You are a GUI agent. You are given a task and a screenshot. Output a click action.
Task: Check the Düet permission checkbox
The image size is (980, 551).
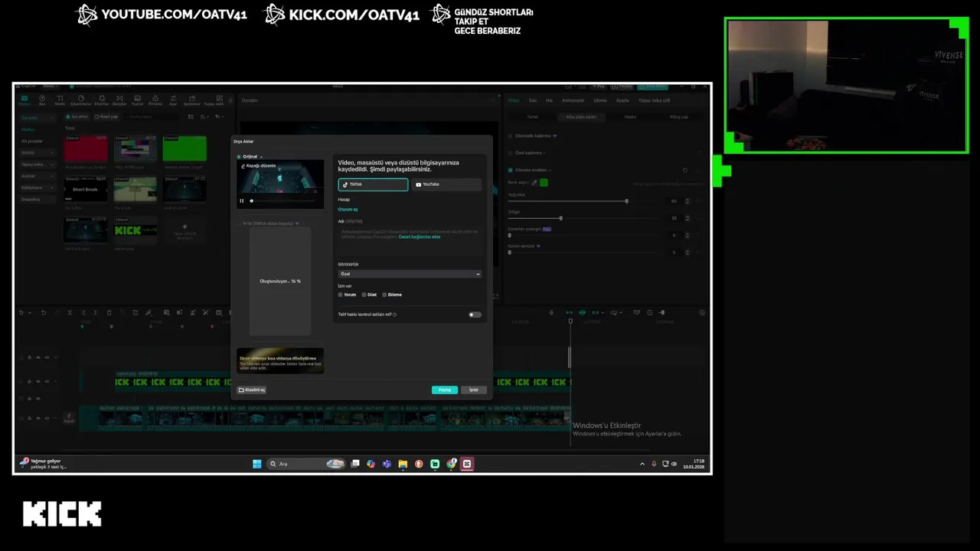pos(364,295)
